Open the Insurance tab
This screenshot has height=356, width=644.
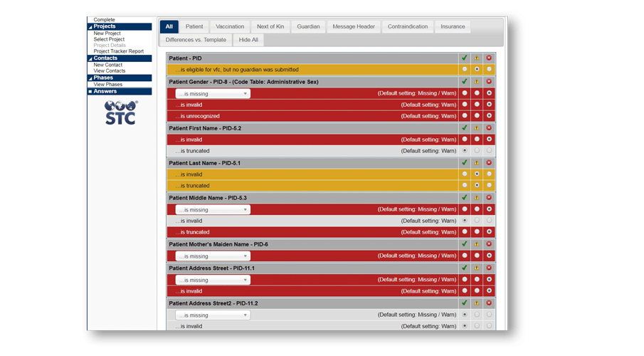[x=453, y=27]
